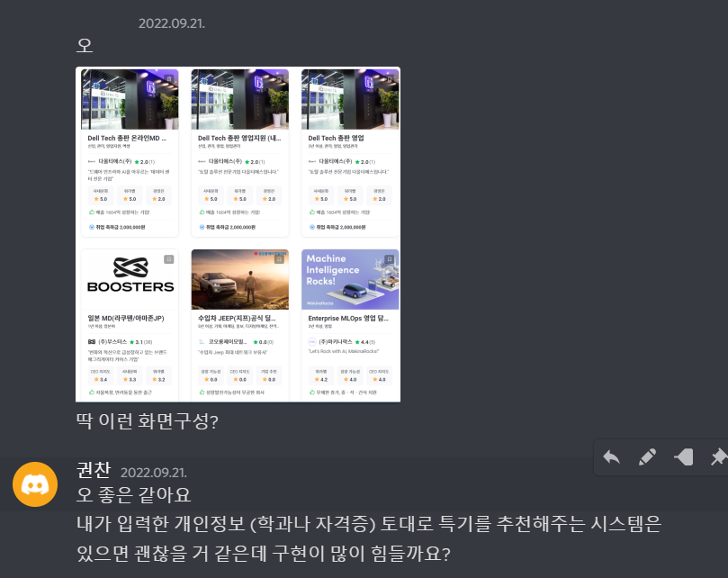Open the attached job listings screenshot
728x578 pixels.
tap(238, 235)
